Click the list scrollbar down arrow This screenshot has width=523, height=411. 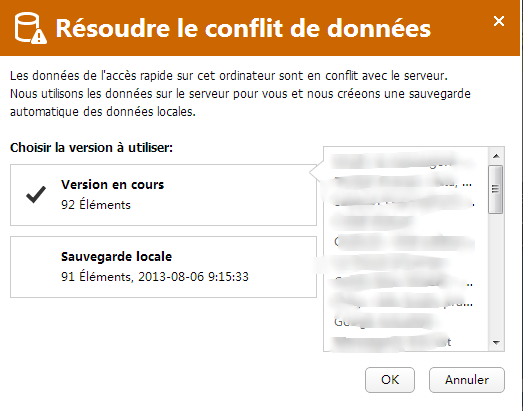click(496, 343)
